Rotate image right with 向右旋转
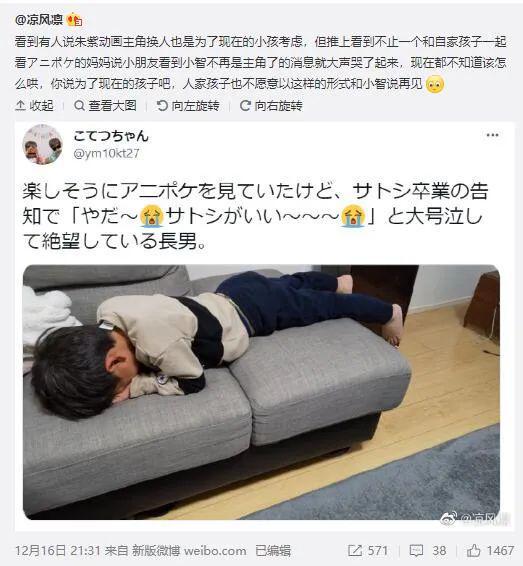This screenshot has height=566, width=523. (x=271, y=105)
